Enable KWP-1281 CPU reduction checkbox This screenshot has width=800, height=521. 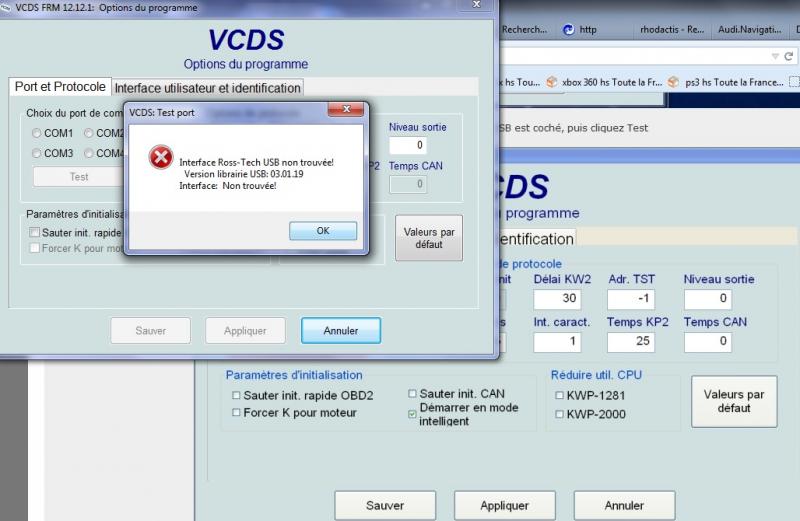coord(559,395)
